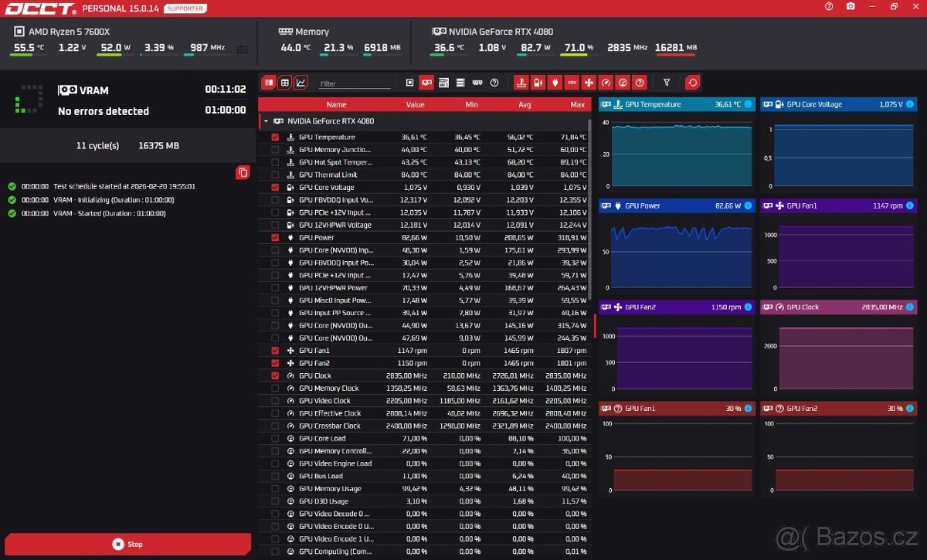Screen dimensions: 927x560
Task: Collapse the NVIDIA GeForce RTX 4080 group
Action: coord(266,121)
